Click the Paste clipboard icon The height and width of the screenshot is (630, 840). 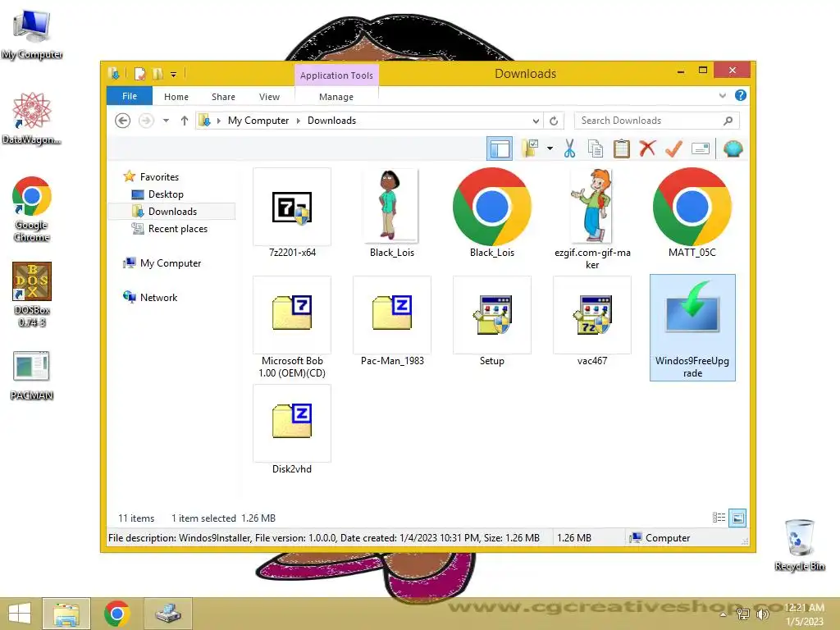pyautogui.click(x=622, y=148)
